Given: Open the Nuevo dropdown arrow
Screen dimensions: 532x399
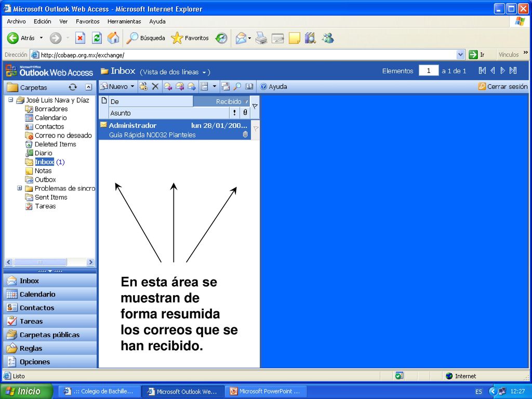Looking at the screenshot, I should pyautogui.click(x=132, y=87).
